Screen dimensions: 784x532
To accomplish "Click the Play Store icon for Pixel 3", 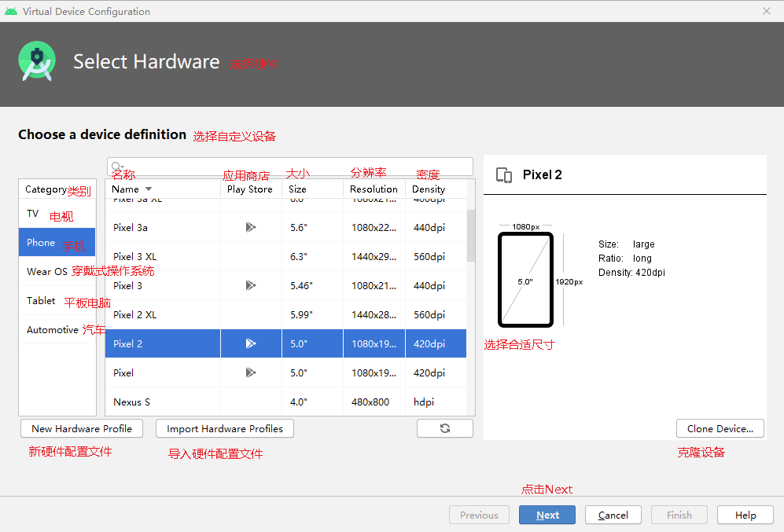I will 251,285.
